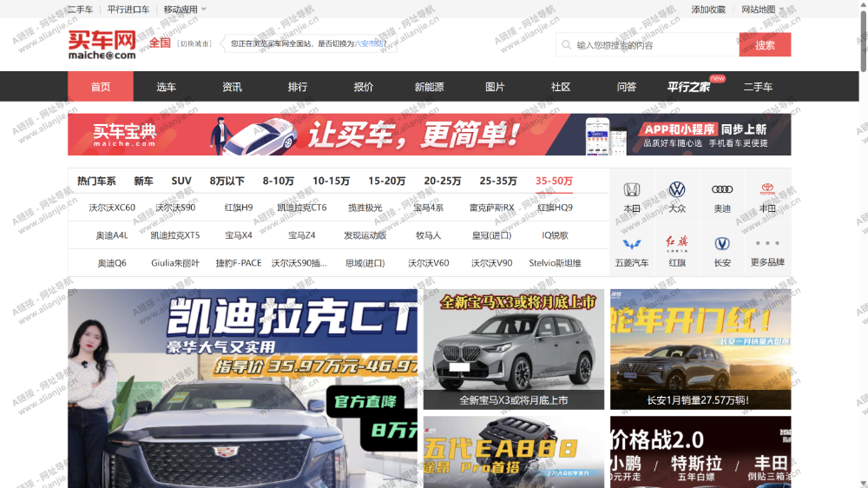Open 问答 in navigation bar
Viewport: 868px width, 488px height.
(x=627, y=87)
